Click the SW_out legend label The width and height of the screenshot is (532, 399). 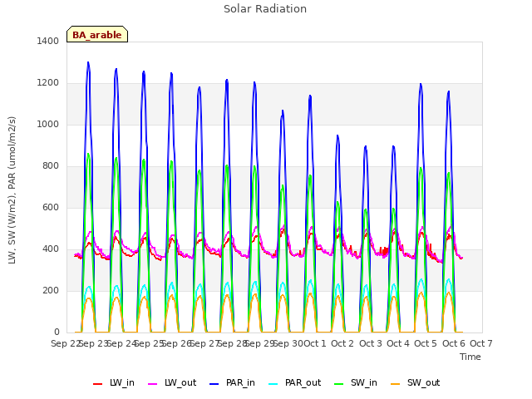click(x=423, y=383)
